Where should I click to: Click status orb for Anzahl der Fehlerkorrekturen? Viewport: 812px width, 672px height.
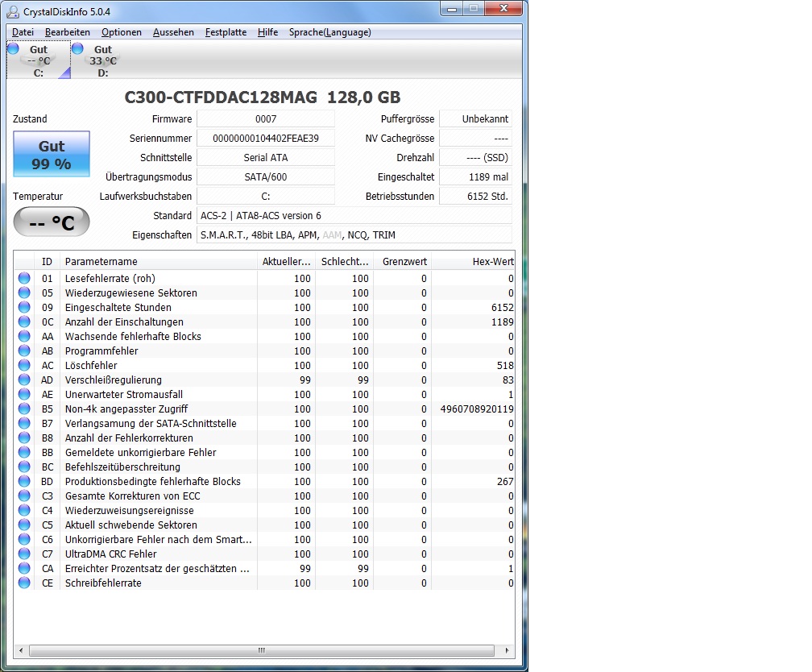tap(24, 438)
